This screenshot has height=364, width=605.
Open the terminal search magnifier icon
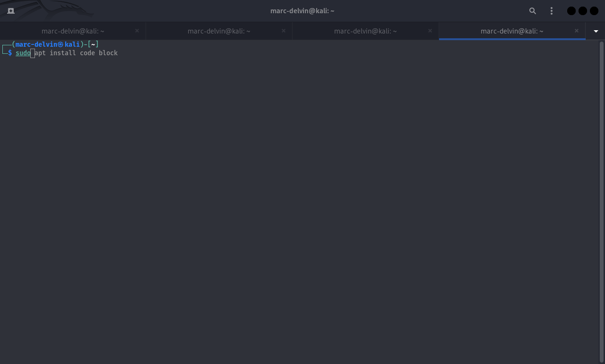(x=533, y=11)
